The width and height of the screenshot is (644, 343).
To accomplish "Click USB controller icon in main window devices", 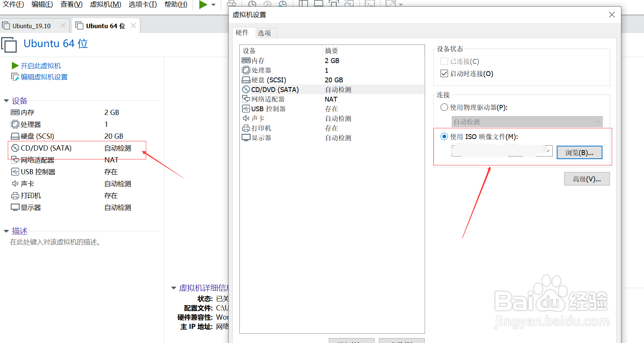I will 15,172.
